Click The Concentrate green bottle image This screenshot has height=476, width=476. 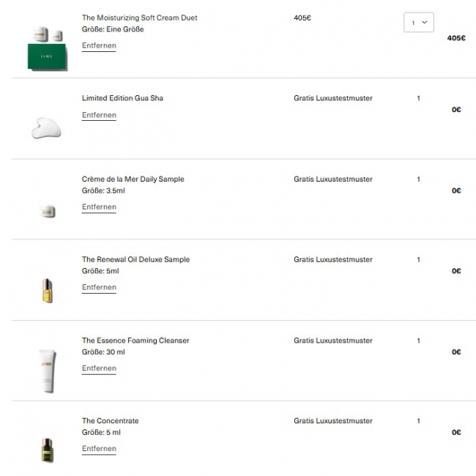tap(48, 450)
